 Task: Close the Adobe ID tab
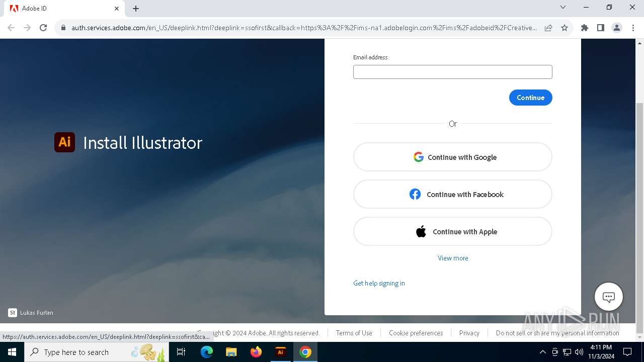(117, 9)
